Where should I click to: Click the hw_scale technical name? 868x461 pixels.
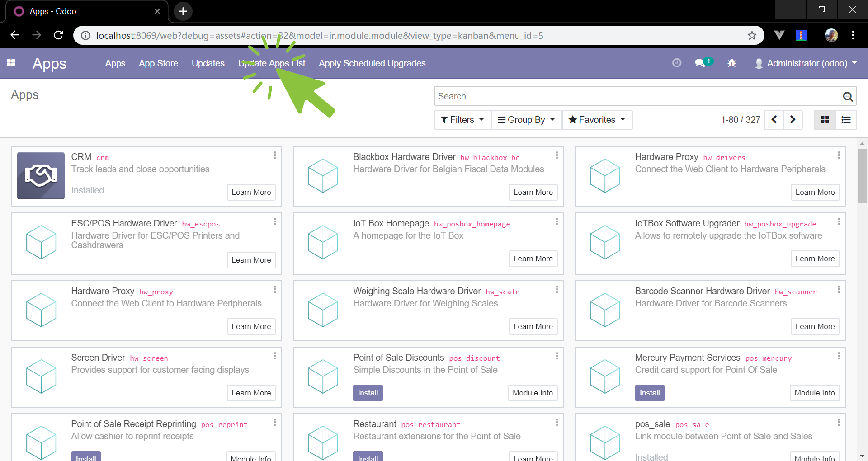click(x=503, y=292)
